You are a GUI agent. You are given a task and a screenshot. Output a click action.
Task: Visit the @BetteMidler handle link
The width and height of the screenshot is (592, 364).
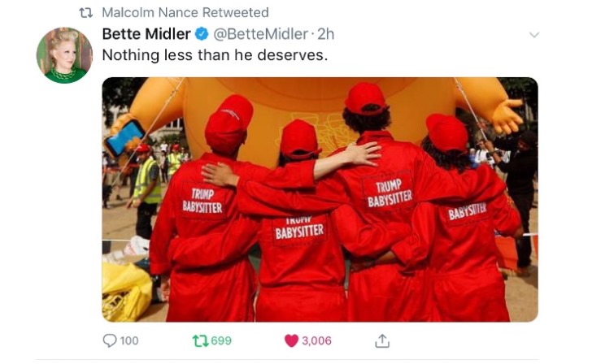260,34
